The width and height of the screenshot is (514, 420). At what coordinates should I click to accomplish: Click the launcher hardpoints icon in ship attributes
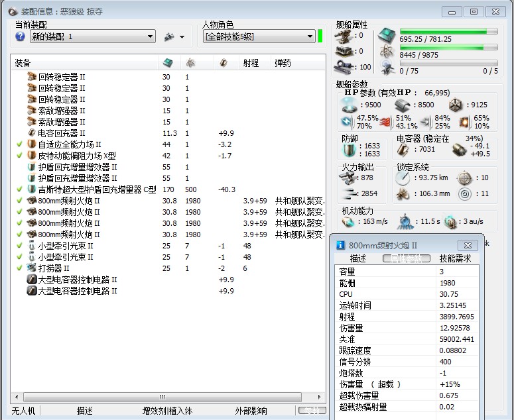[343, 52]
